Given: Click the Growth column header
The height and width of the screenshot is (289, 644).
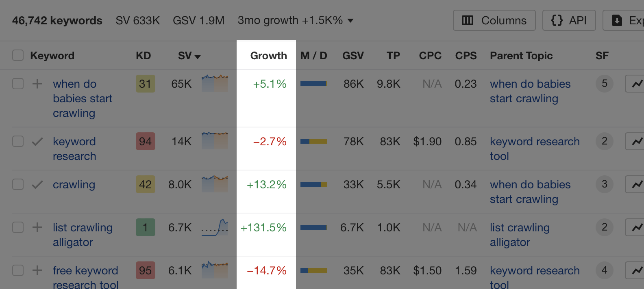Looking at the screenshot, I should tap(268, 56).
